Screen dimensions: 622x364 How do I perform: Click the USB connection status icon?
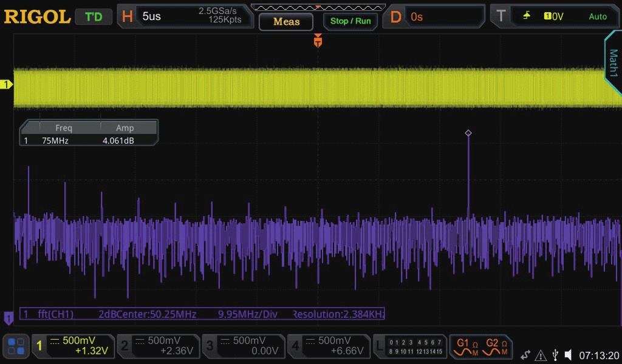(555, 355)
